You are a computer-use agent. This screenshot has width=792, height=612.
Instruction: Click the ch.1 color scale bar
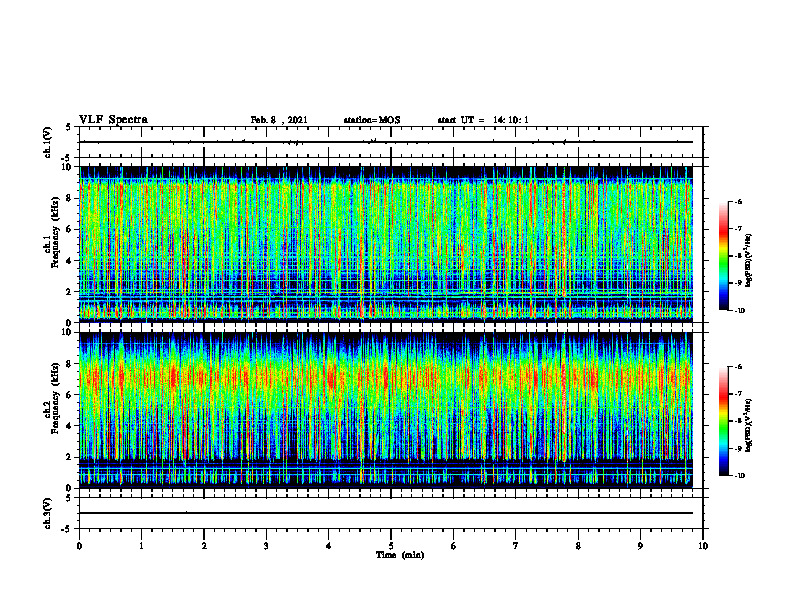(x=723, y=256)
